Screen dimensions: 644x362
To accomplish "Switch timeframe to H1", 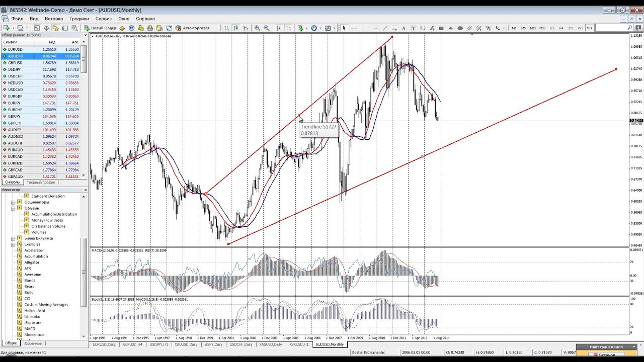I will 551,28.
